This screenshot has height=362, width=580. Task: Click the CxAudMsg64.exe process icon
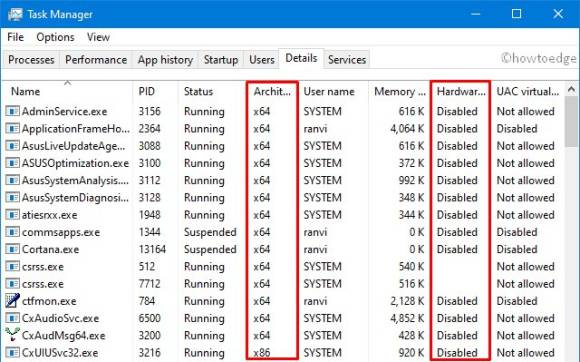coord(12,335)
